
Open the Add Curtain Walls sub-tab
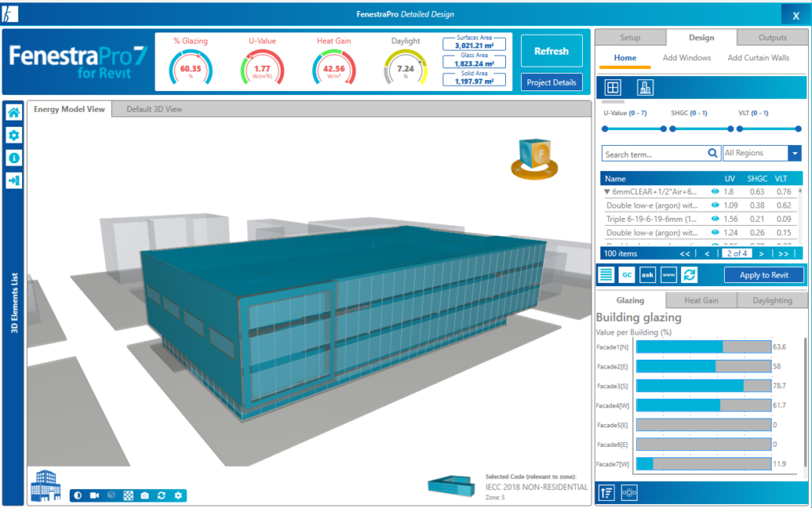[x=758, y=58]
